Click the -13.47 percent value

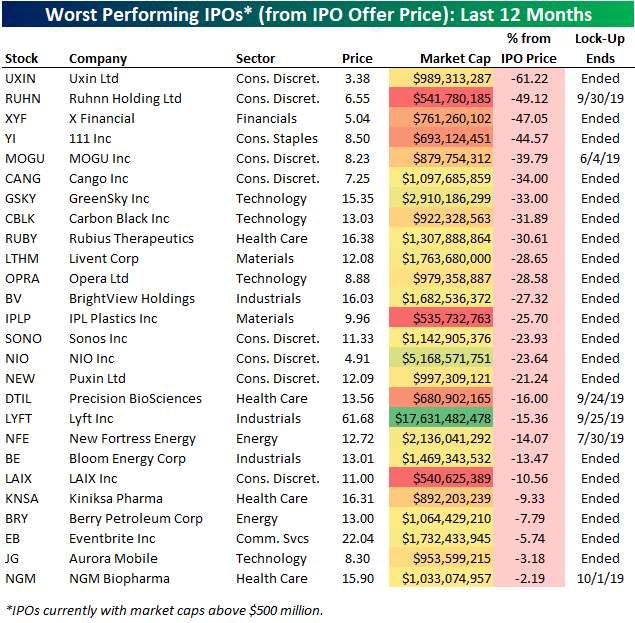coord(529,459)
